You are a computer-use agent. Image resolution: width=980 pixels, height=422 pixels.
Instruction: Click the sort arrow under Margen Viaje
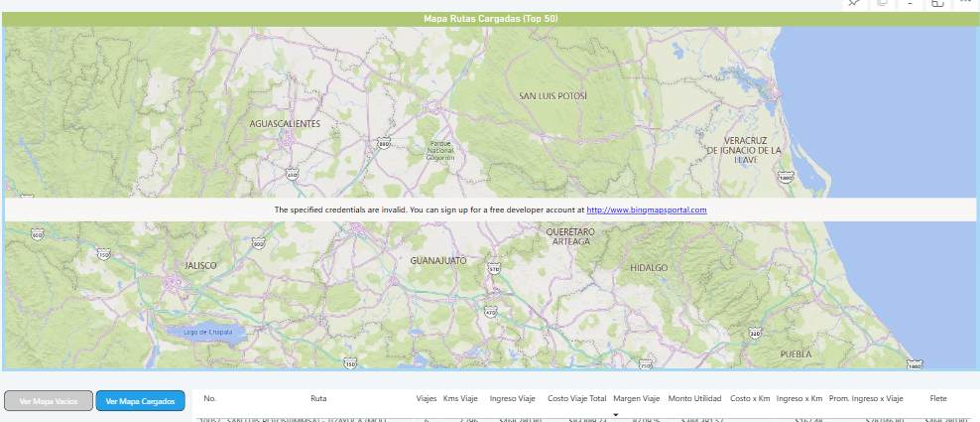[x=615, y=413]
